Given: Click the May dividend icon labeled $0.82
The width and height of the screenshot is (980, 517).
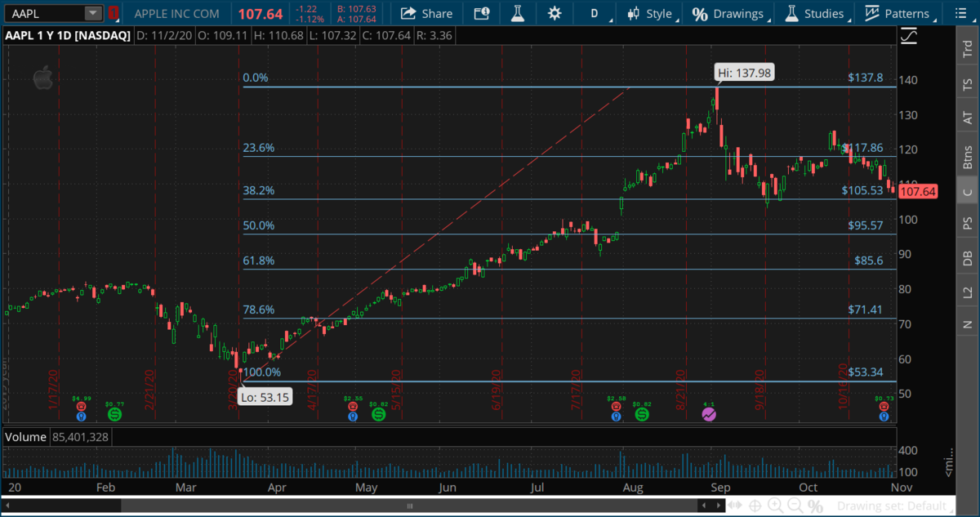Looking at the screenshot, I should (378, 415).
